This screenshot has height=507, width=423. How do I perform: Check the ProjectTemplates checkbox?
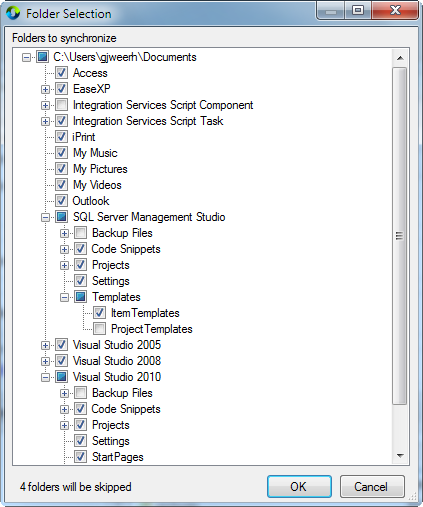click(x=99, y=329)
